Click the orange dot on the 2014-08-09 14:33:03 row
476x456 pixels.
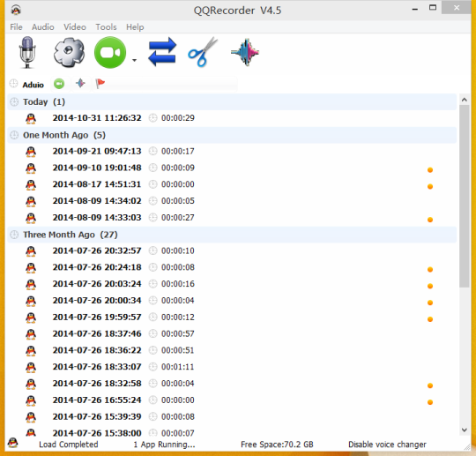430,220
